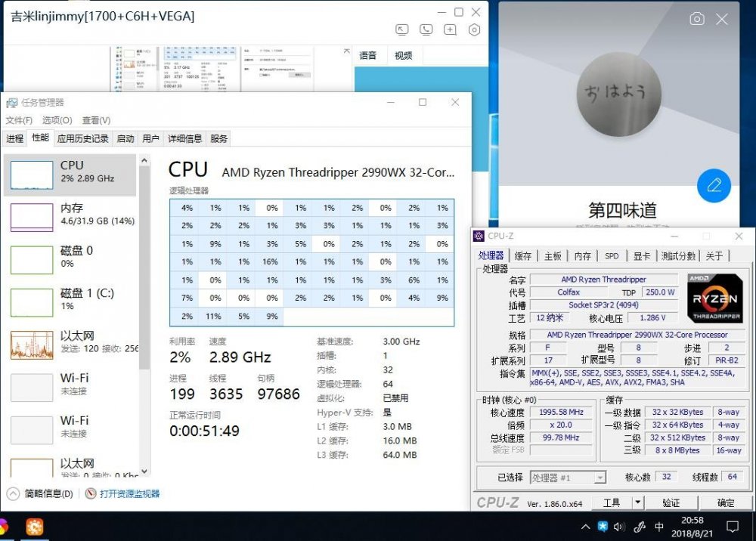756x541 pixels.
Task: Click the おはよう profile avatar
Action: click(618, 94)
